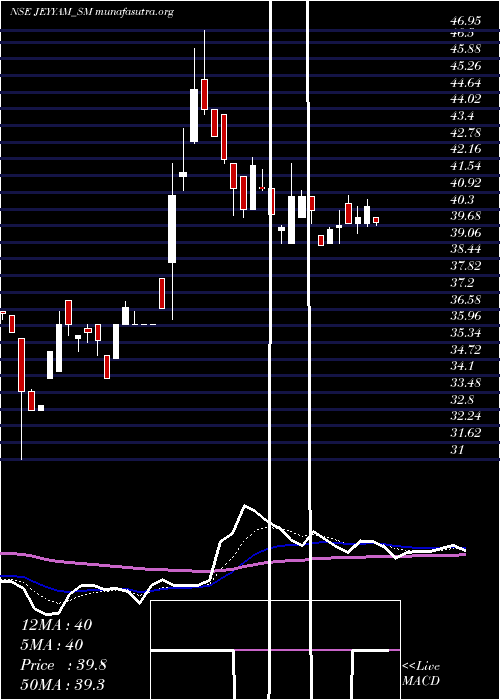Image resolution: width=500 pixels, height=700 pixels.
Task: Click the 46.95 price axis label
Action: coord(465,21)
